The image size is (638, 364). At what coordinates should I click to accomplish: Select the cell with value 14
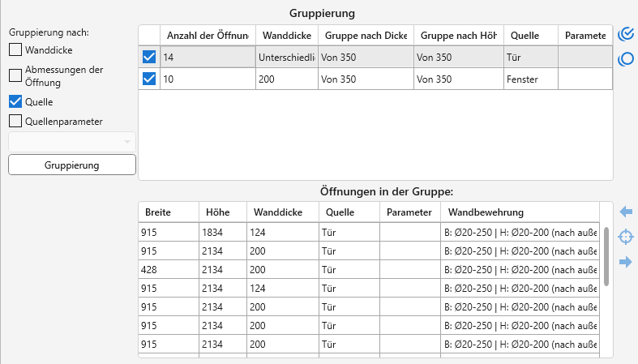click(x=208, y=57)
